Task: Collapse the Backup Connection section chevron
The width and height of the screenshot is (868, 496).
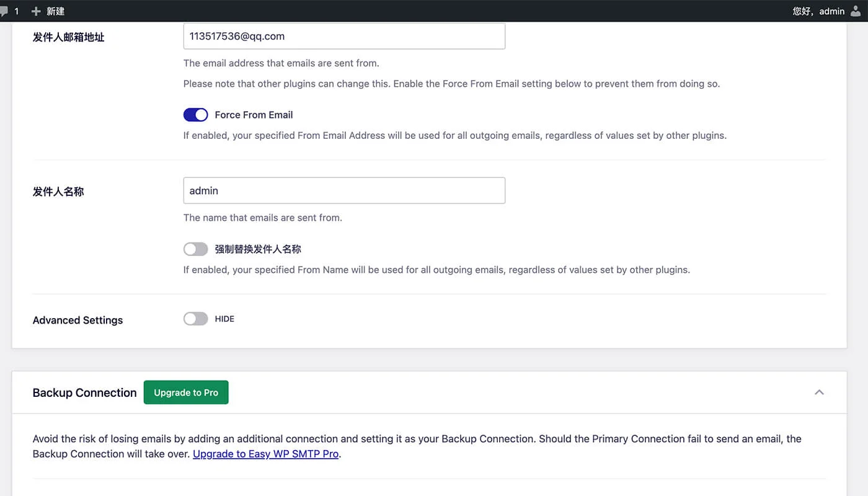Action: 819,392
